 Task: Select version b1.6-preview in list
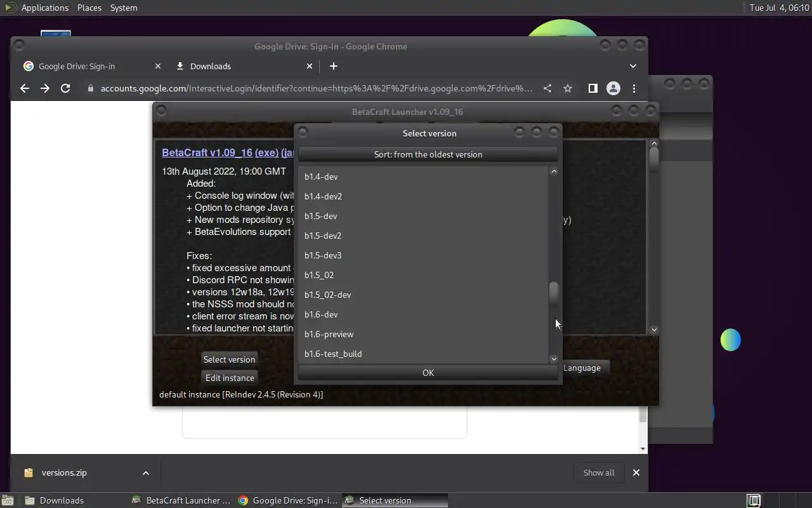(x=423, y=334)
